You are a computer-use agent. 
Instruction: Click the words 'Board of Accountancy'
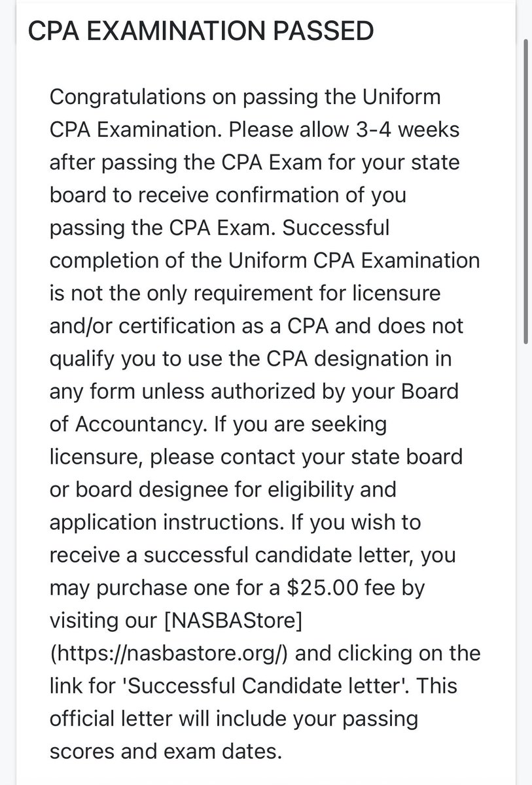255,408
